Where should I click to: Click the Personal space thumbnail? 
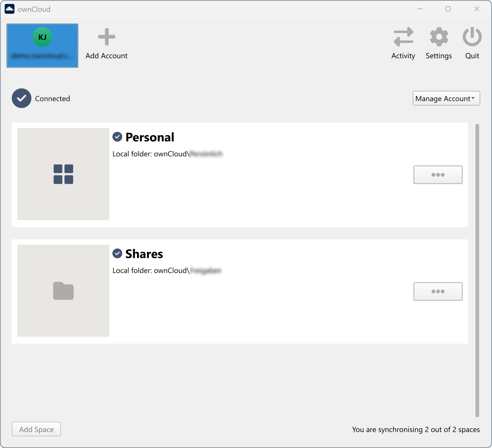click(x=63, y=174)
